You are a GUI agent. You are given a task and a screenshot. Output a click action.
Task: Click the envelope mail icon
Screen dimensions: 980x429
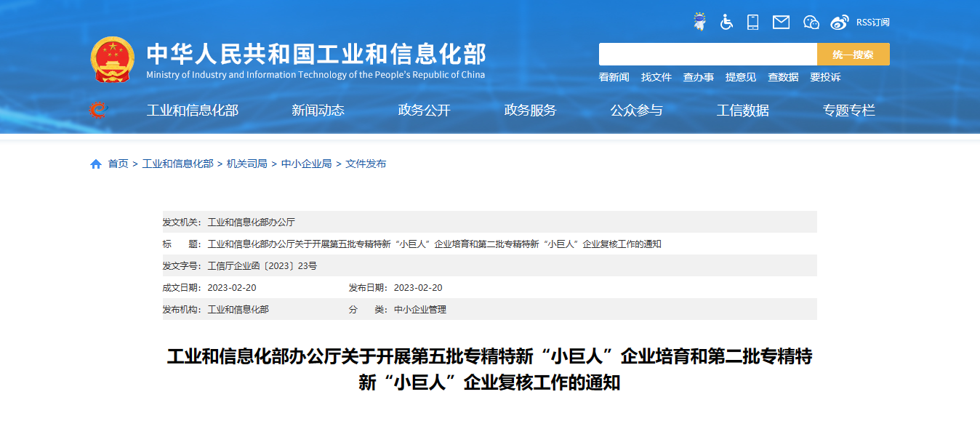click(x=781, y=22)
